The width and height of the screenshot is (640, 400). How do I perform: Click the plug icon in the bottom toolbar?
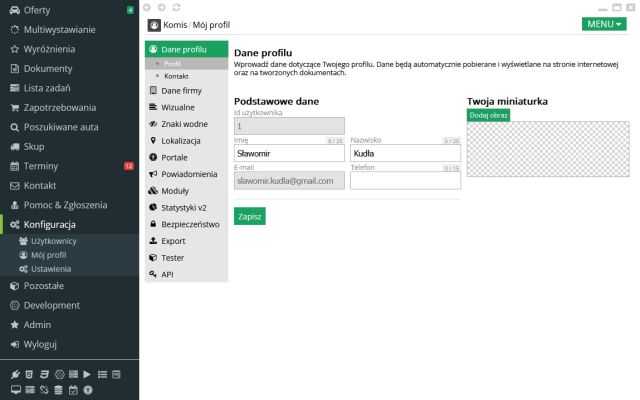15,374
